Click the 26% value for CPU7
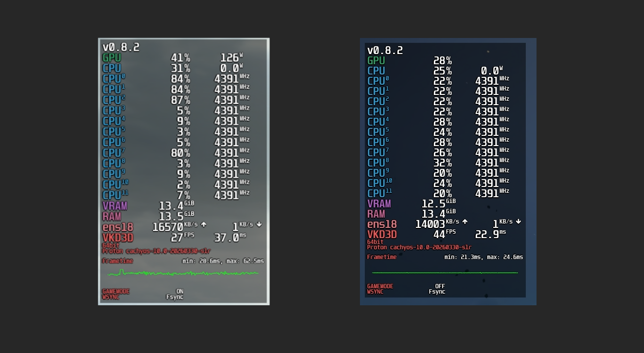The height and width of the screenshot is (353, 644). pyautogui.click(x=443, y=152)
